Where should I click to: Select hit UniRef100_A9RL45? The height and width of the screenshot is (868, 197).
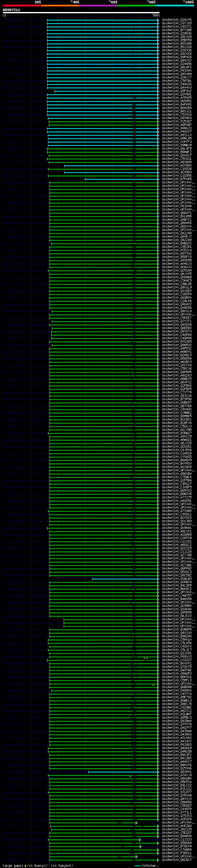pyautogui.click(x=177, y=139)
